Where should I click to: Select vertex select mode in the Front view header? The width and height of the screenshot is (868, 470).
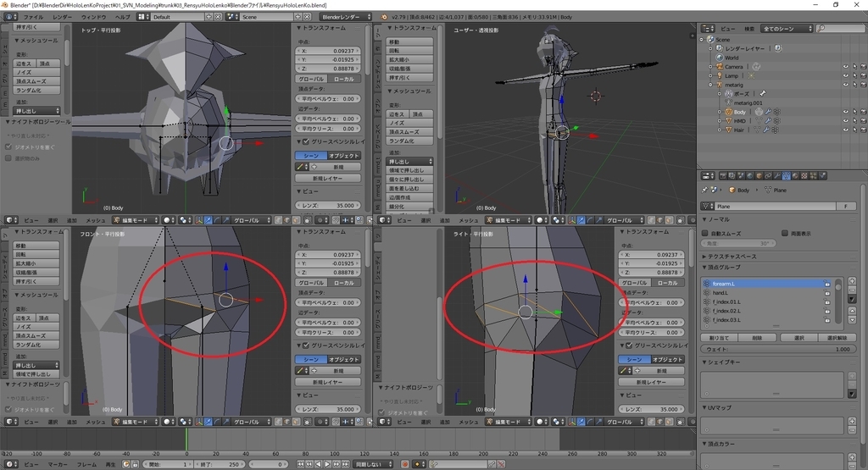tap(278, 422)
